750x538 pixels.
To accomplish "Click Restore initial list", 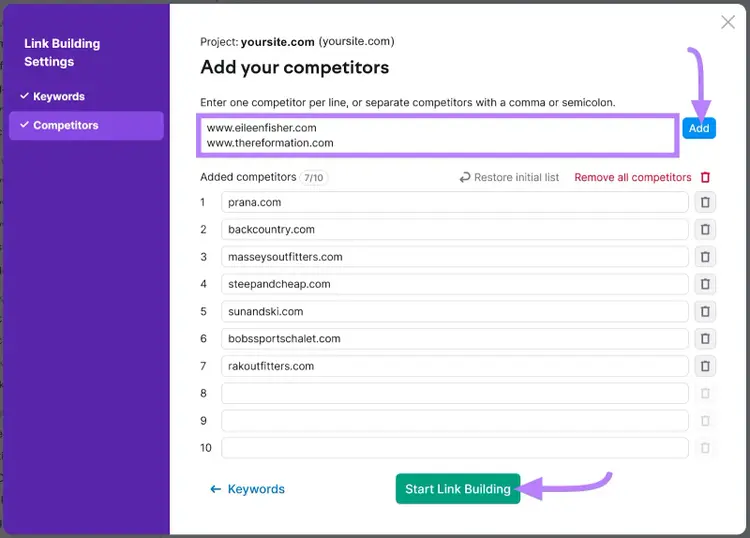I will (x=509, y=177).
